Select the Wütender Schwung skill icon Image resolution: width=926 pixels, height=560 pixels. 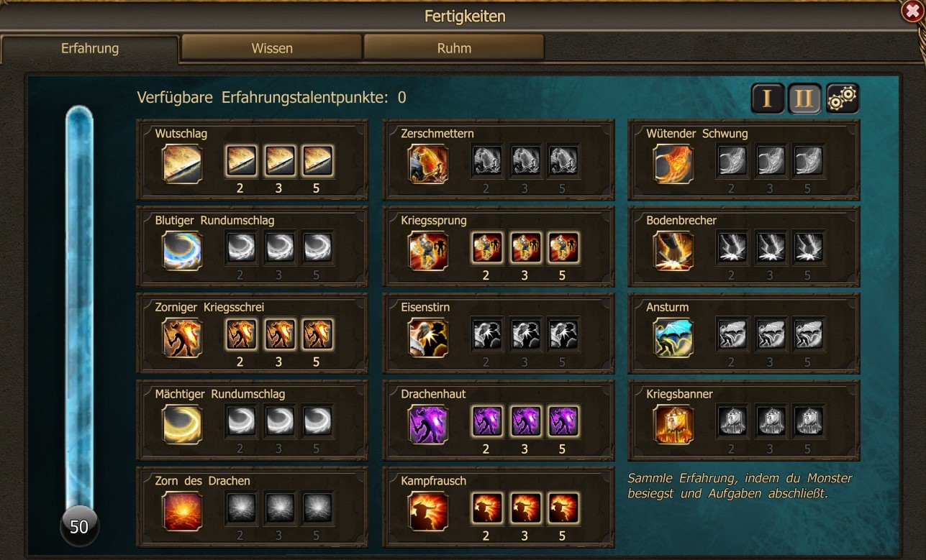673,163
